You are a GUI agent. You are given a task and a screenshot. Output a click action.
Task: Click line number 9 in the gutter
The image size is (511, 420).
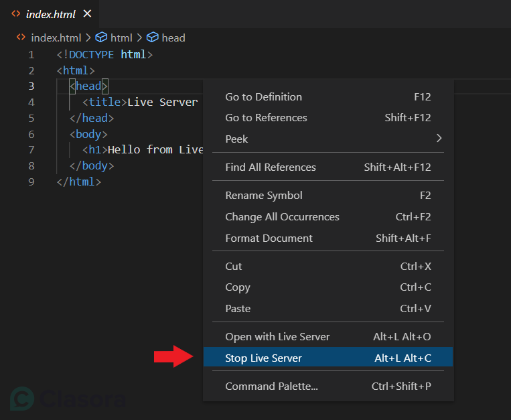tap(31, 182)
